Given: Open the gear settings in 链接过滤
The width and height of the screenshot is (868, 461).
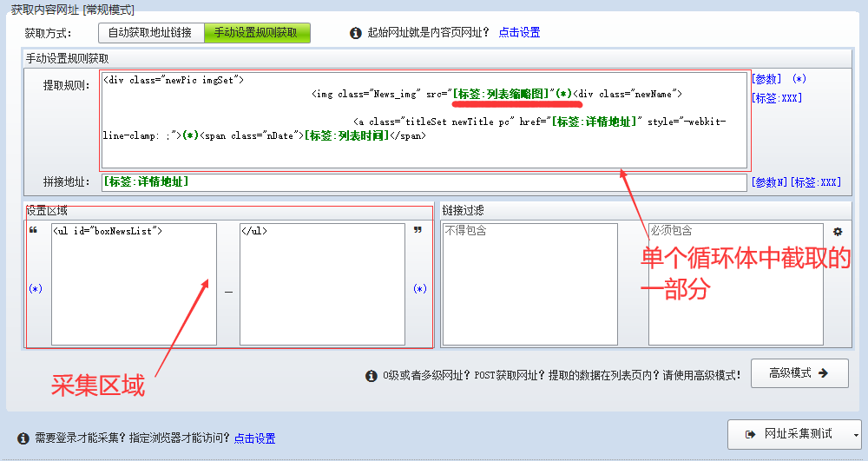Looking at the screenshot, I should [838, 232].
